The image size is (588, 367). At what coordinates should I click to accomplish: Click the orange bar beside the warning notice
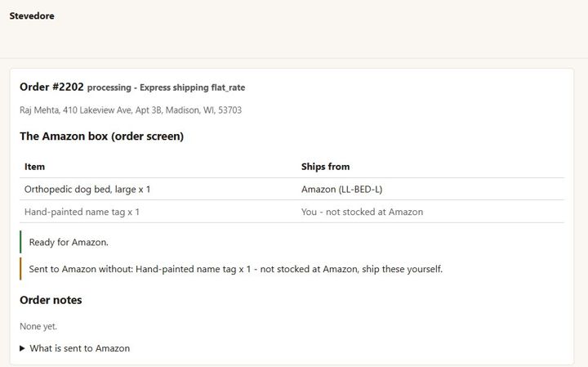20,269
